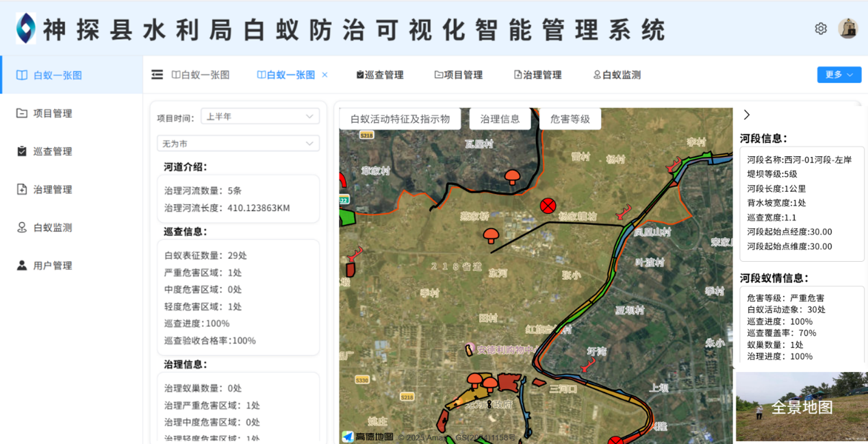Open the 无为市 city dropdown

pyautogui.click(x=238, y=143)
